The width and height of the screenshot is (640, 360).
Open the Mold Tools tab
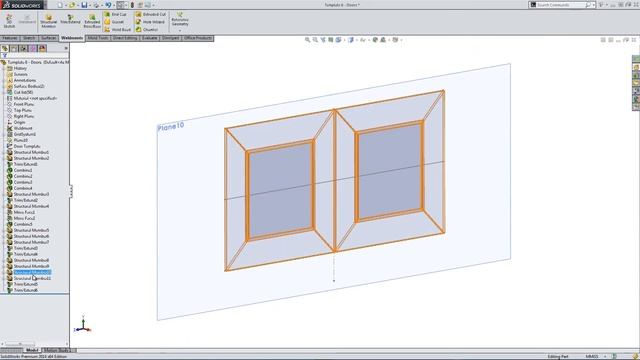(98, 38)
